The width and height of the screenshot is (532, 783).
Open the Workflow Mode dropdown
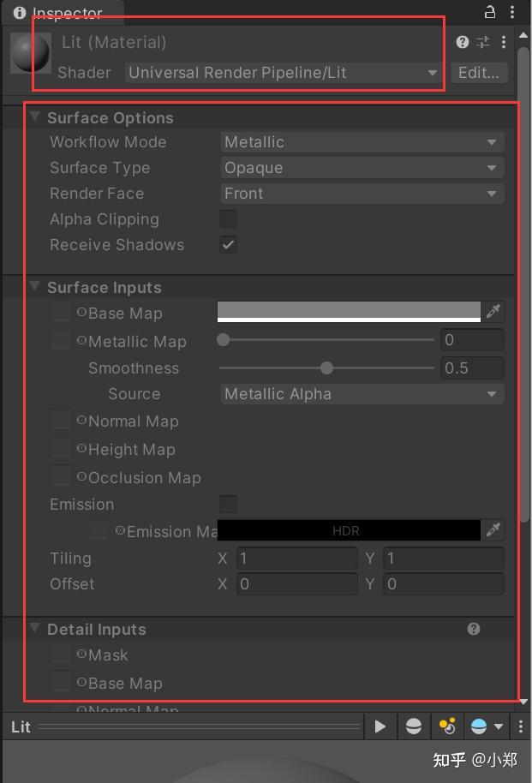pyautogui.click(x=362, y=142)
